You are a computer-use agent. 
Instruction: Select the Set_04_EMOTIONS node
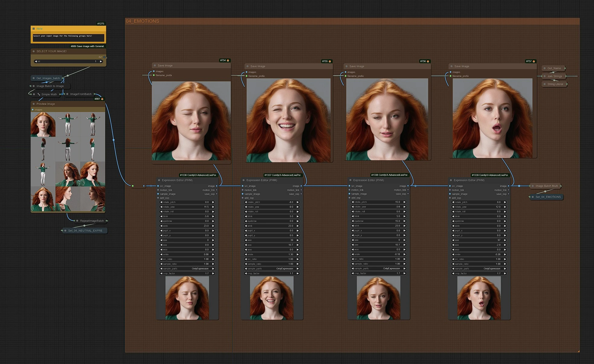pyautogui.click(x=547, y=197)
